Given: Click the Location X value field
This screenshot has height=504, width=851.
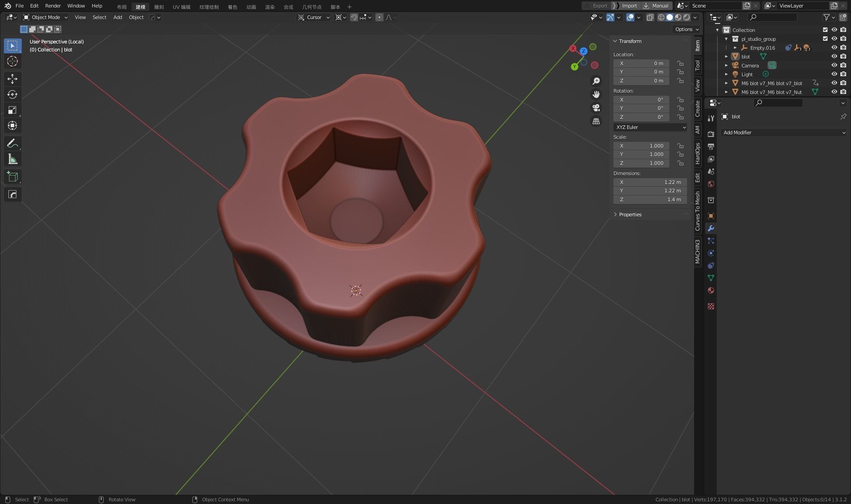Looking at the screenshot, I should point(641,63).
